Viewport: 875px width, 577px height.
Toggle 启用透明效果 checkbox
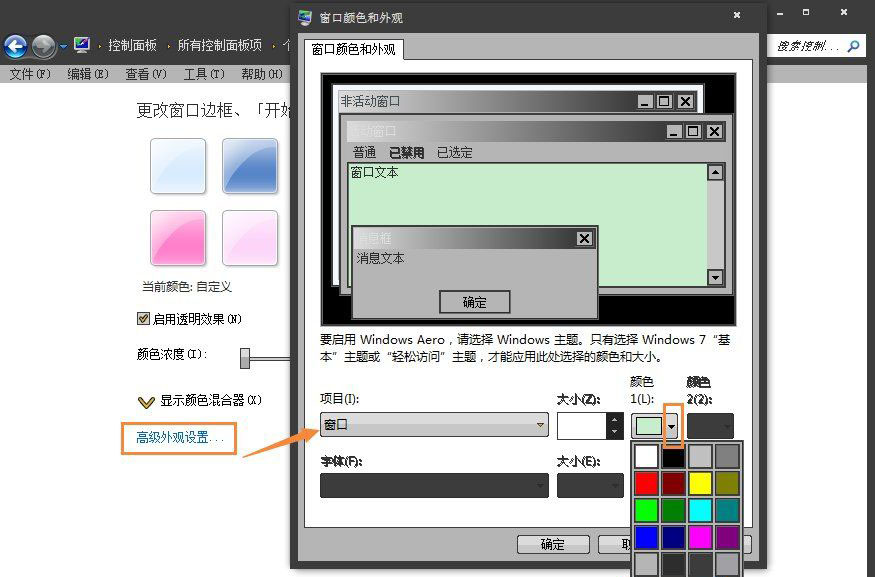pyautogui.click(x=143, y=318)
